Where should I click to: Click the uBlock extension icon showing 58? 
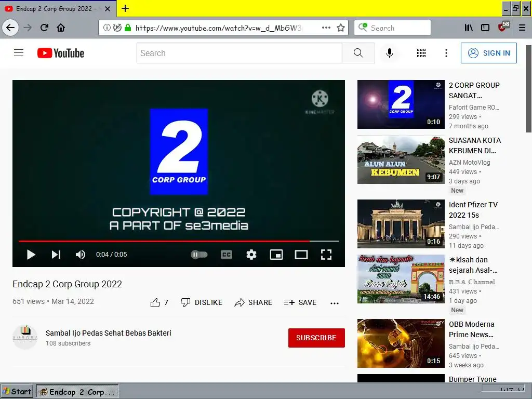point(503,27)
